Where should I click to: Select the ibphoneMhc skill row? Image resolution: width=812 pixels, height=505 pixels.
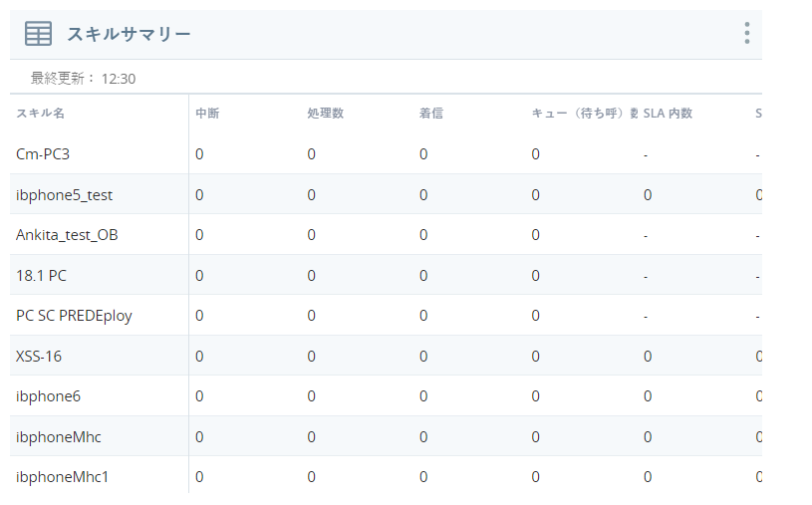click(386, 436)
